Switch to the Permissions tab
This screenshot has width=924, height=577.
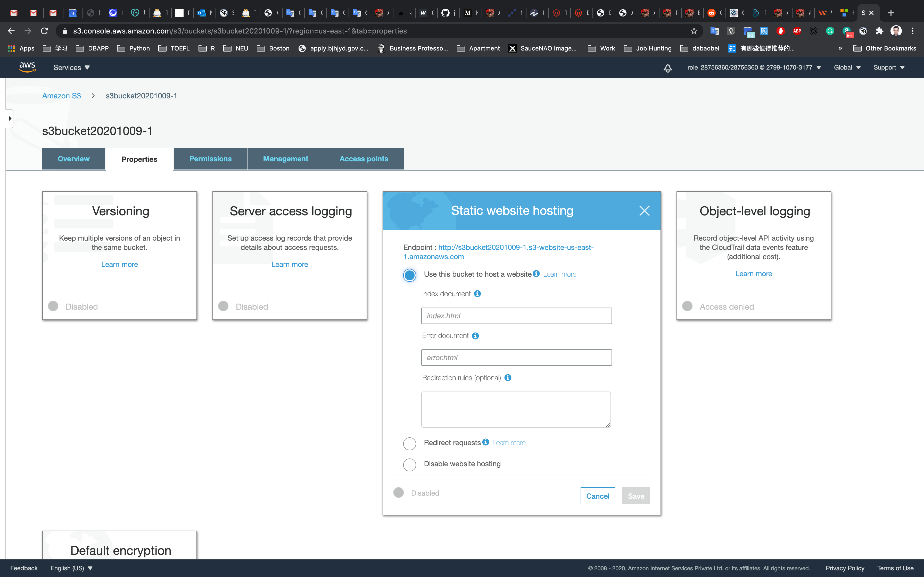210,159
